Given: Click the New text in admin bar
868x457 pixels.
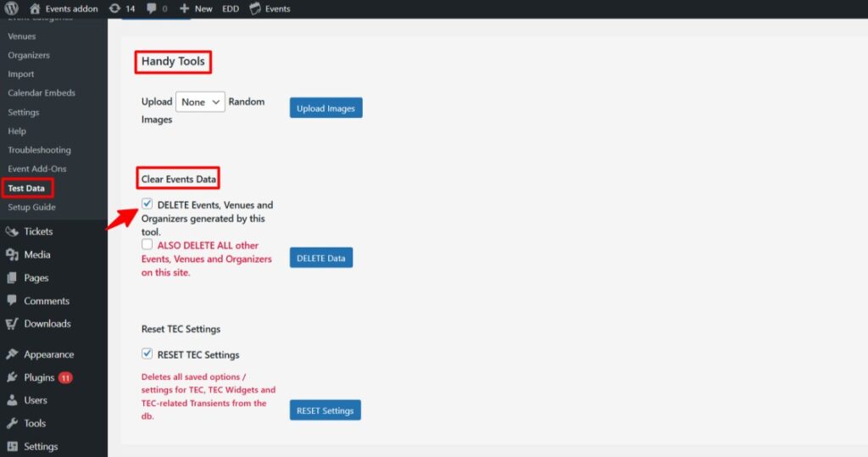Looking at the screenshot, I should (x=203, y=8).
